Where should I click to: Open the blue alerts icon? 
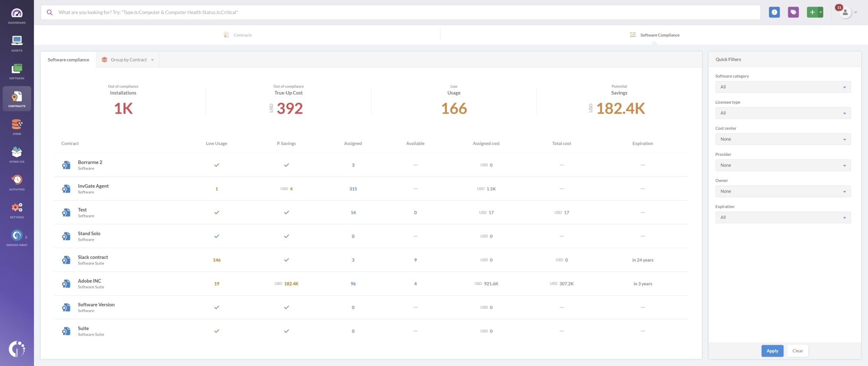point(774,12)
